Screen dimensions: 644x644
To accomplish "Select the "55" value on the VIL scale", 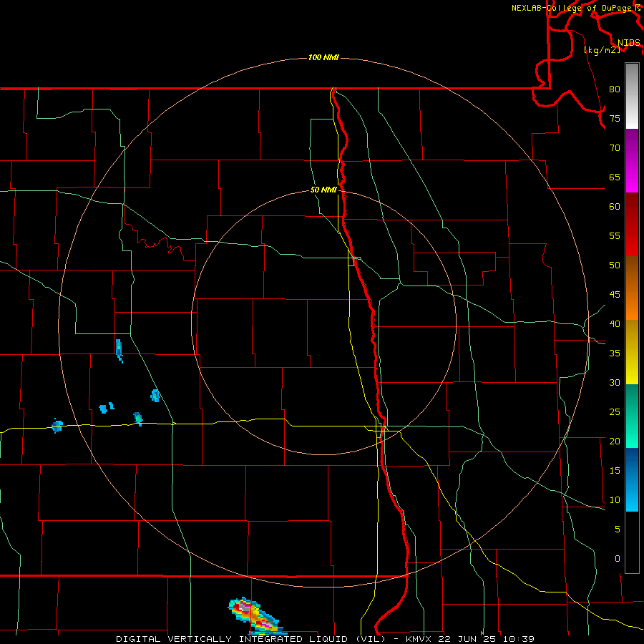I will (615, 235).
